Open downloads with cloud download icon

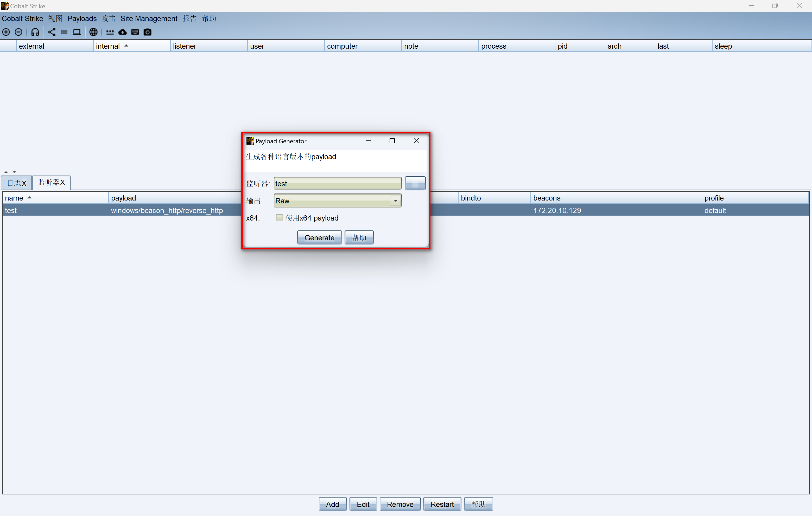tap(122, 32)
